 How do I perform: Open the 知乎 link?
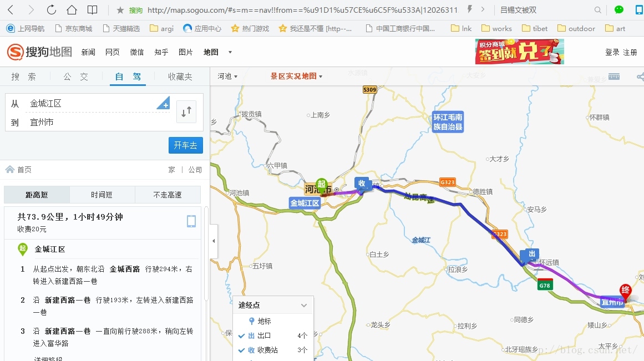coord(161,52)
